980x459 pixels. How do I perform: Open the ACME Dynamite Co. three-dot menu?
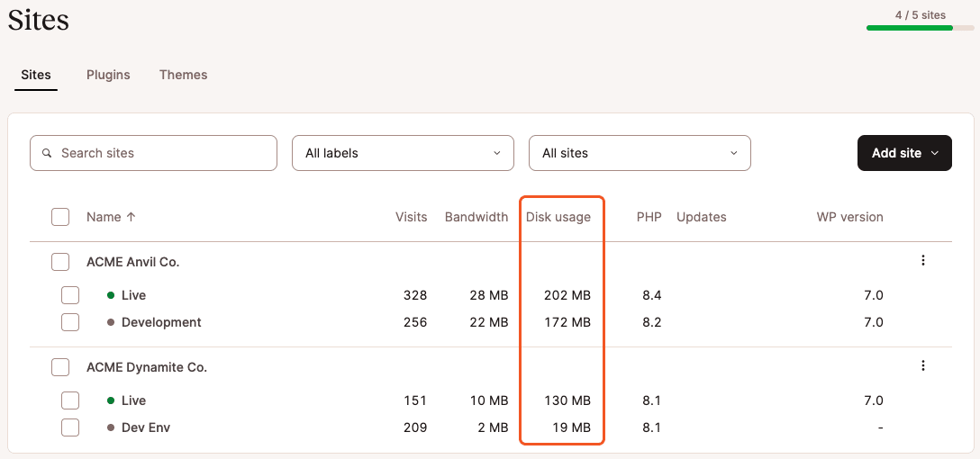pos(923,365)
